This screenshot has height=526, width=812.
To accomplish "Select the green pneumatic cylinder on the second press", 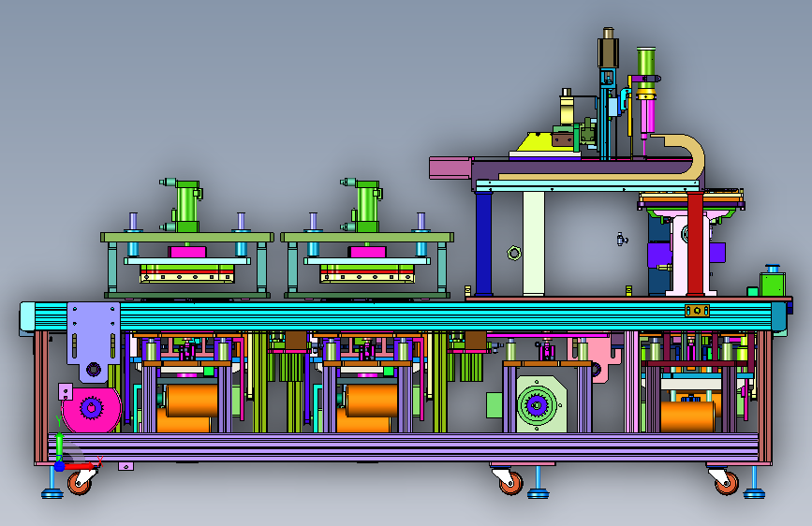I will (x=366, y=206).
